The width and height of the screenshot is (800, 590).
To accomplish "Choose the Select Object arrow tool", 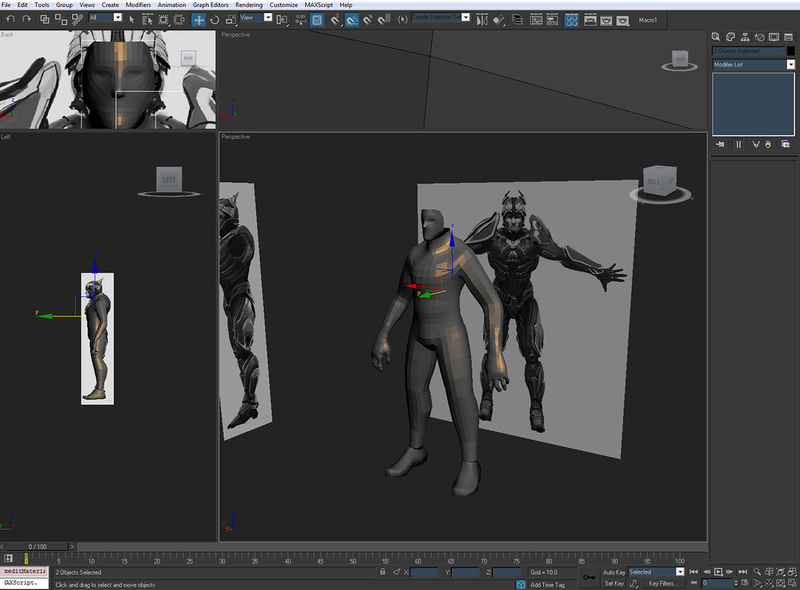I will [x=132, y=19].
